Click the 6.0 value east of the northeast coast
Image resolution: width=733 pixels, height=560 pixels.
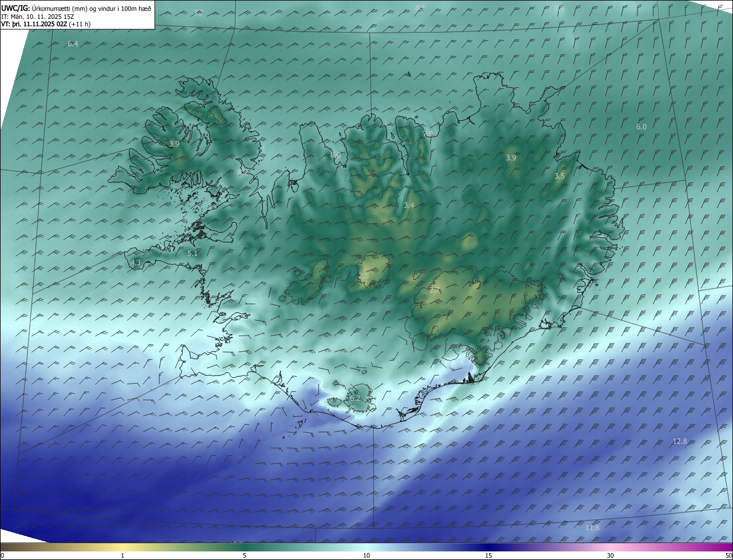(641, 127)
